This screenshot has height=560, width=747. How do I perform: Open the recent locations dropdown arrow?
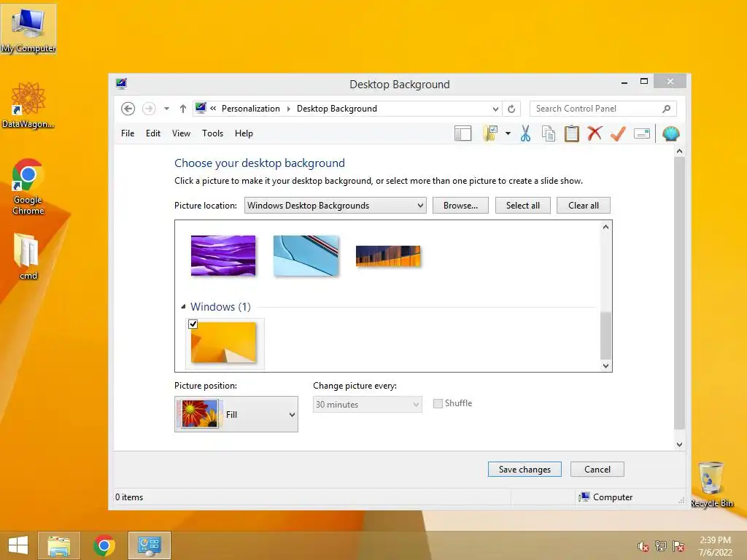(x=166, y=109)
